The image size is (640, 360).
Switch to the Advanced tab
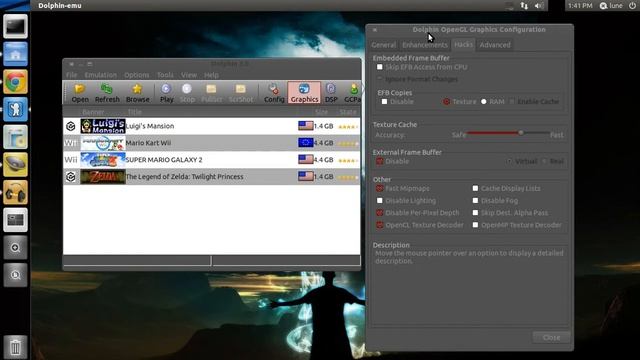point(495,45)
